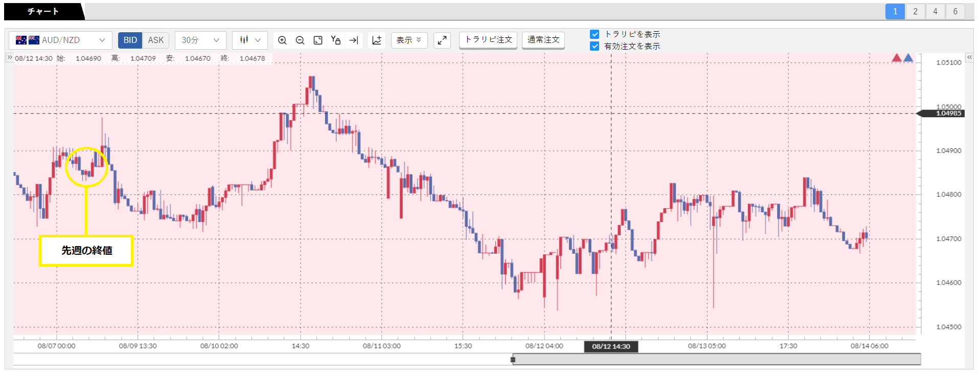Click the red triangle marker on chart
The image size is (980, 374).
(897, 58)
